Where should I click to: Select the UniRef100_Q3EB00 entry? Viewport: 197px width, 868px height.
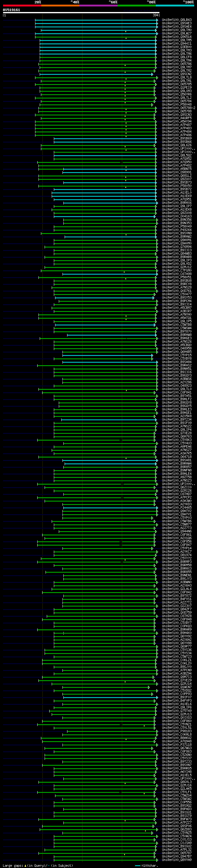click(177, 47)
